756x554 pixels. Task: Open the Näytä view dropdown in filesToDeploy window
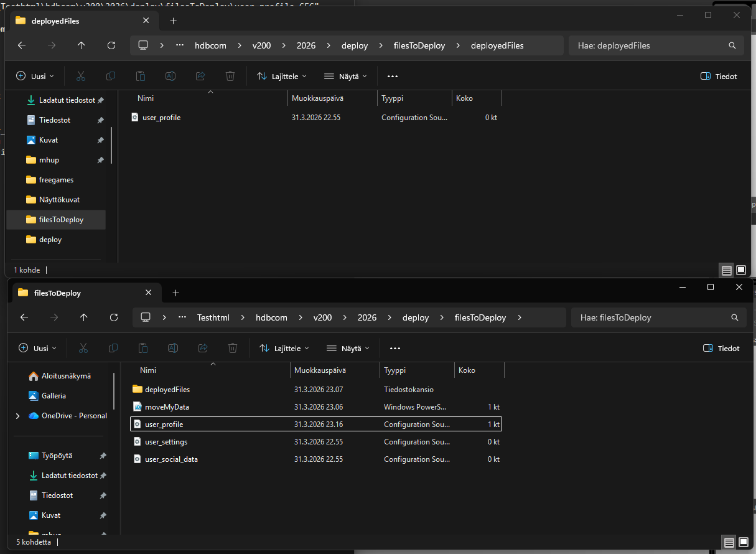pyautogui.click(x=347, y=348)
